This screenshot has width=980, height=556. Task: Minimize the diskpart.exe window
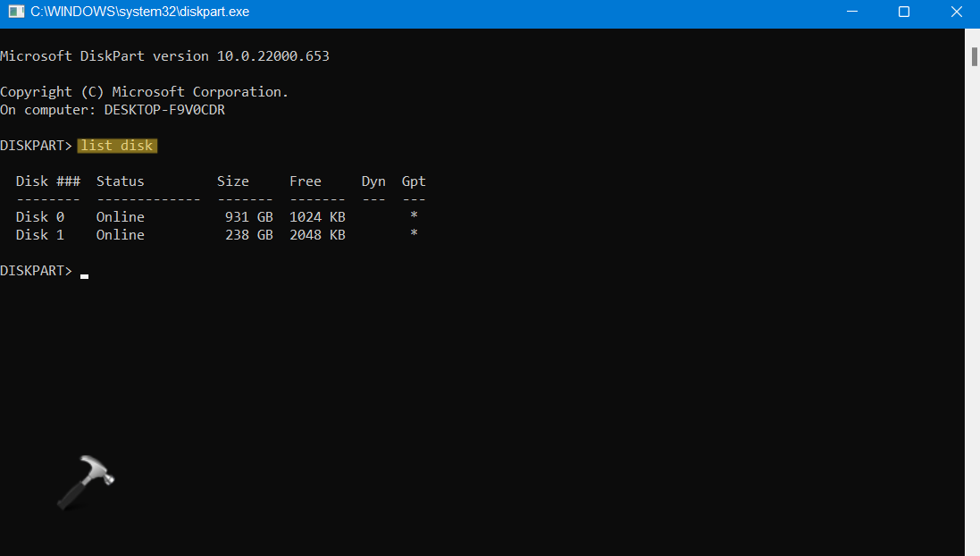click(852, 12)
